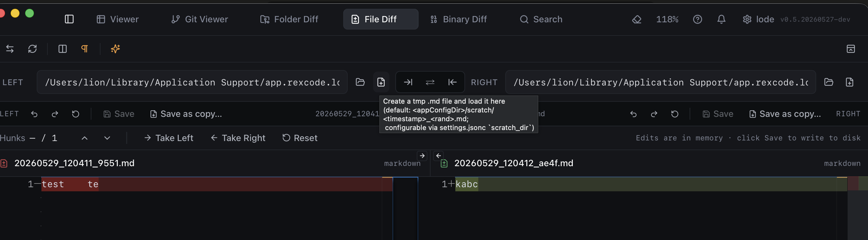Open folder browser for RIGHT file
The width and height of the screenshot is (868, 240).
click(828, 82)
